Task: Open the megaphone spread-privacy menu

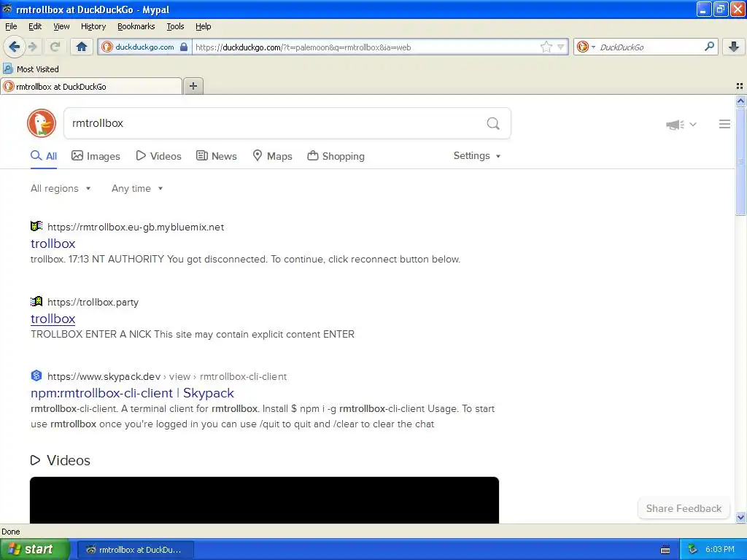Action: click(681, 124)
